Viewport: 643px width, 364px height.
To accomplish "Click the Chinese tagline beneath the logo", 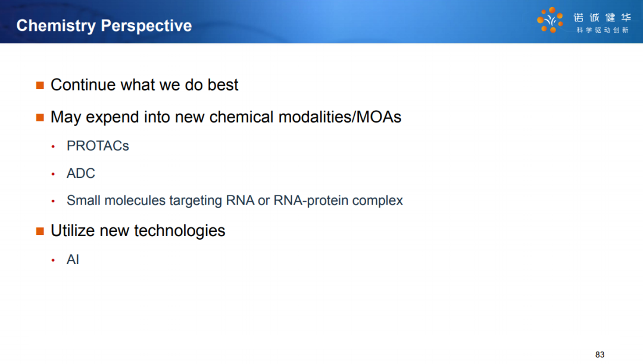I will click(602, 30).
